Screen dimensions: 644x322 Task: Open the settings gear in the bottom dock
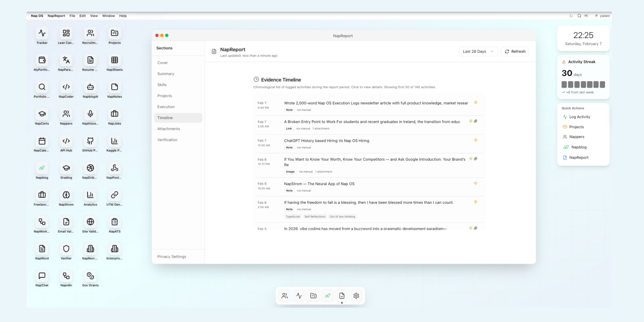[x=356, y=296]
